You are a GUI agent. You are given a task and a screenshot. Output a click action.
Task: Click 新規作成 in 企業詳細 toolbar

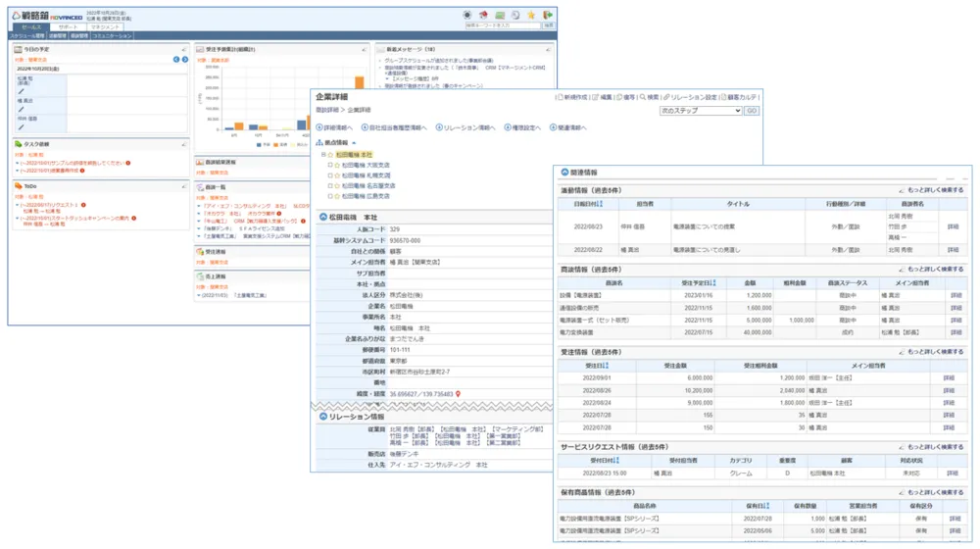(x=572, y=97)
